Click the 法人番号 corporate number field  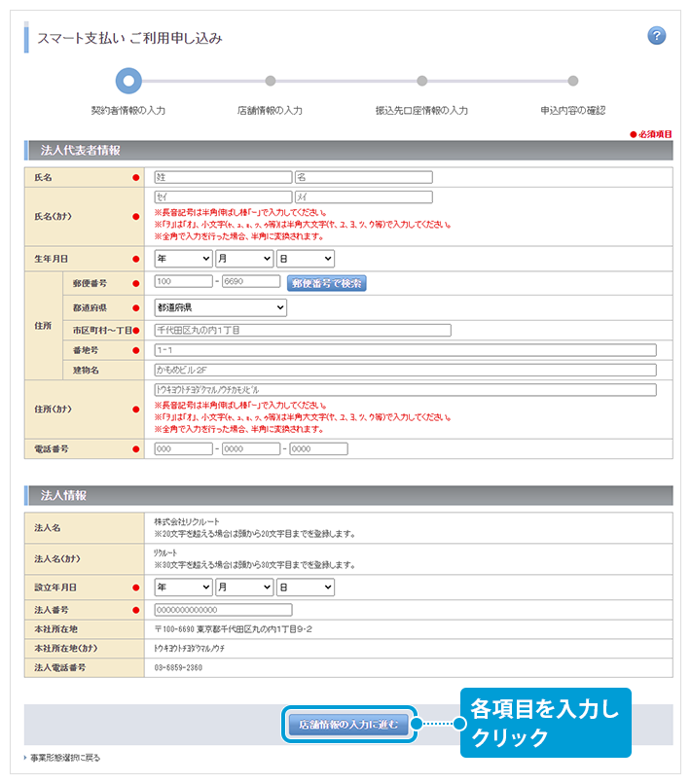coord(223,610)
